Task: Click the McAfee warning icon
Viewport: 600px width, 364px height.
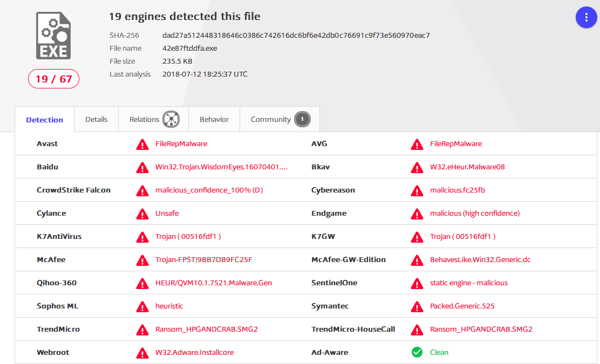Action: tap(142, 260)
